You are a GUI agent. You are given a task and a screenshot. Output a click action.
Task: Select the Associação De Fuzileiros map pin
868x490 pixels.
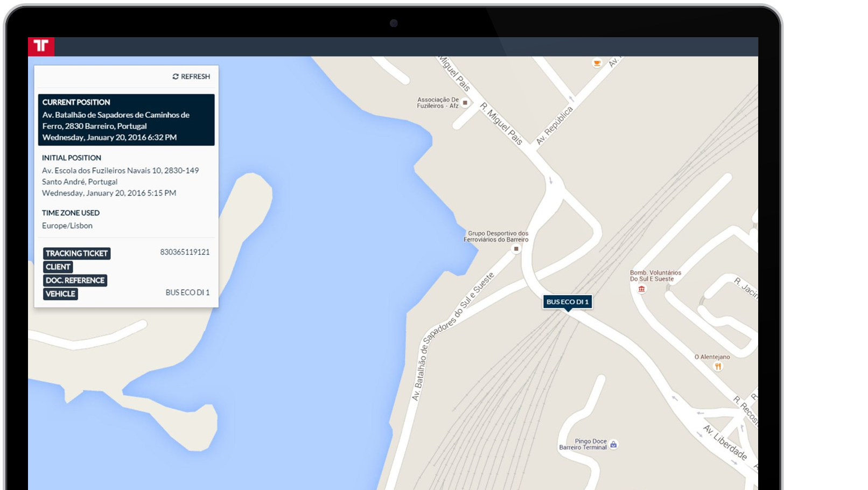[465, 102]
